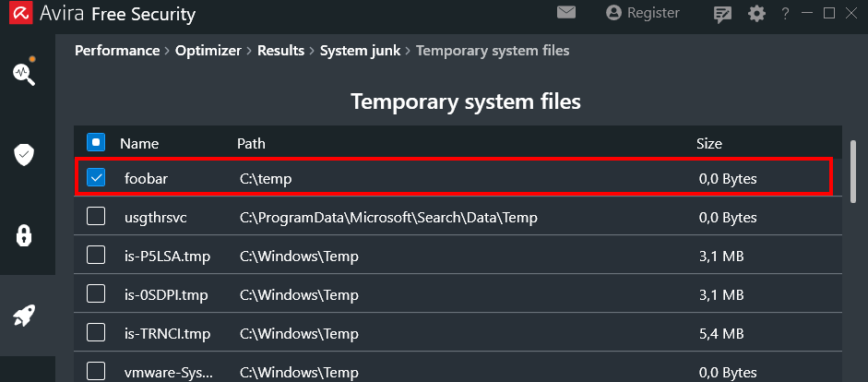
Task: Tick the is-P5LSA.tmp checkbox
Action: click(x=96, y=256)
